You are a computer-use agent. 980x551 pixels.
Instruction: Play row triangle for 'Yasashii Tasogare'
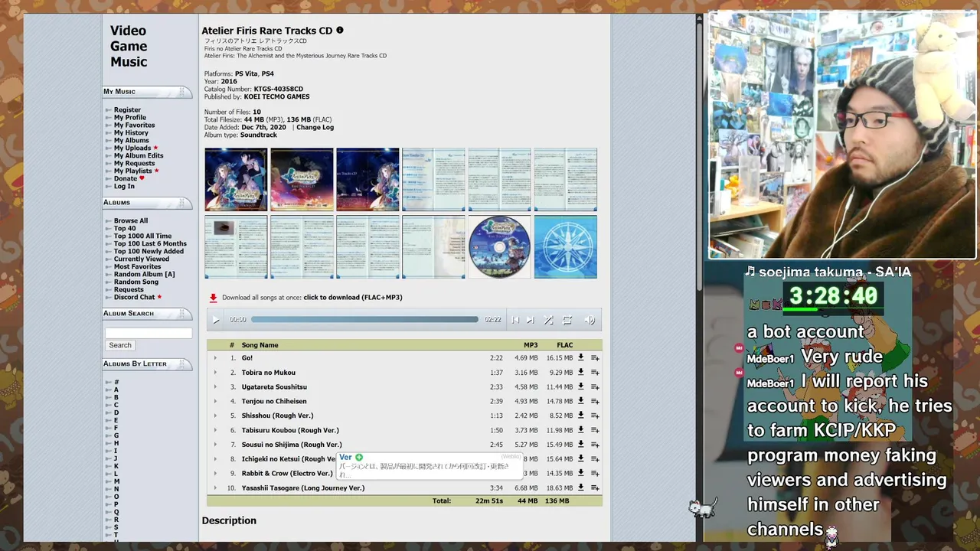click(x=215, y=488)
